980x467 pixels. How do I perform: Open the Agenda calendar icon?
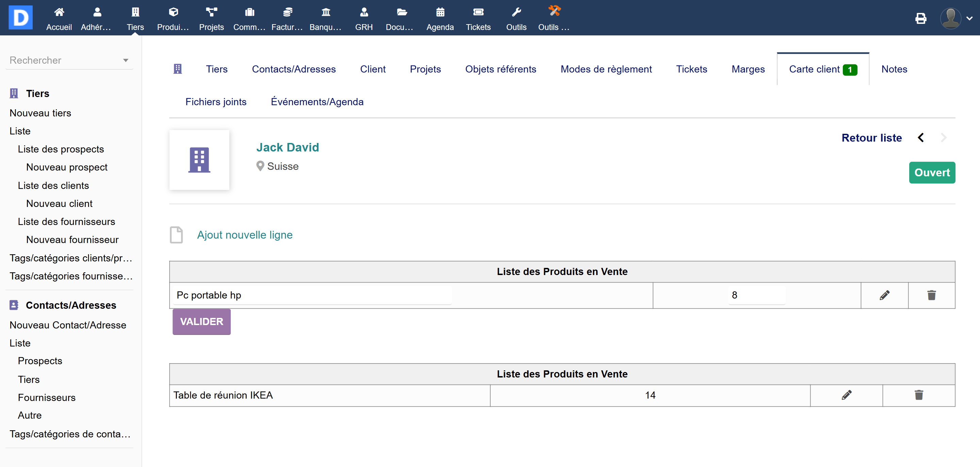coord(440,13)
